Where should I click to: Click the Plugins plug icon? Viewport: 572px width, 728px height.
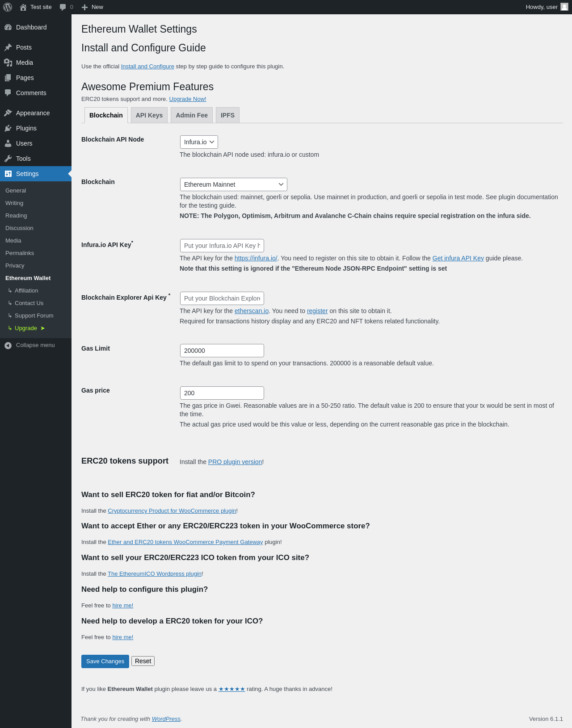point(8,128)
